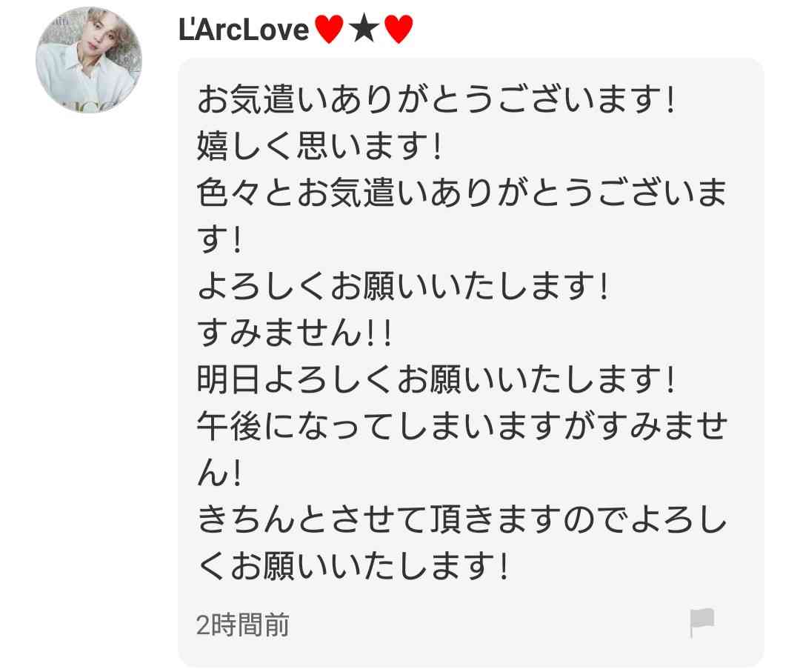
Task: Click the second red heart after the star
Action: pos(399,29)
